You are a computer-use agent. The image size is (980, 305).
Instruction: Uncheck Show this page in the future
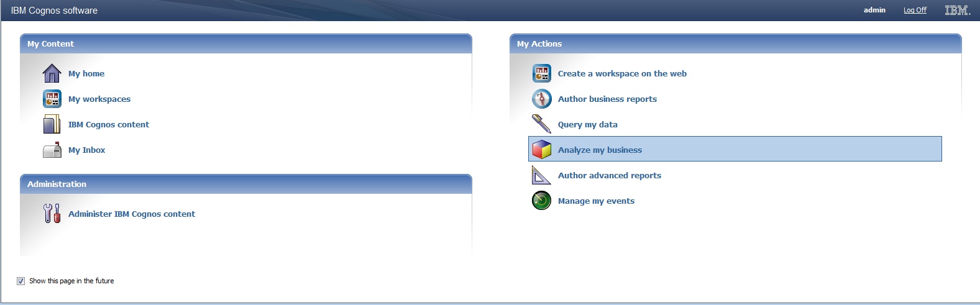pyautogui.click(x=21, y=281)
